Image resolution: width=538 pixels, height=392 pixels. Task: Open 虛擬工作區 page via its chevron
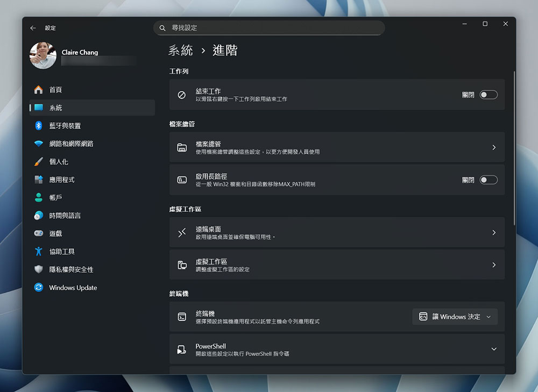click(494, 265)
